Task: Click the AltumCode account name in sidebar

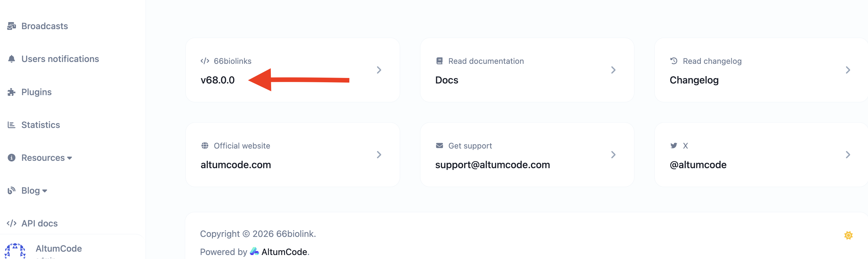Action: [x=59, y=249]
